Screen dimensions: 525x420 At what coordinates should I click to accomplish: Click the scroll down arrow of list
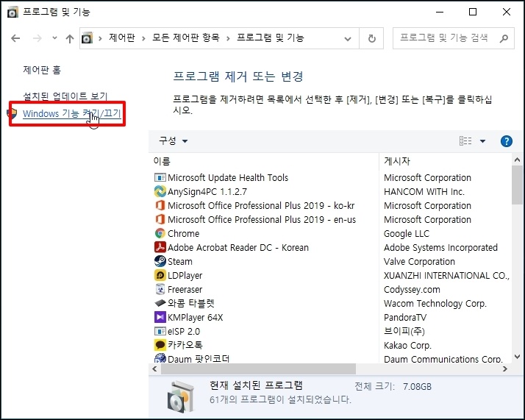[x=518, y=357]
